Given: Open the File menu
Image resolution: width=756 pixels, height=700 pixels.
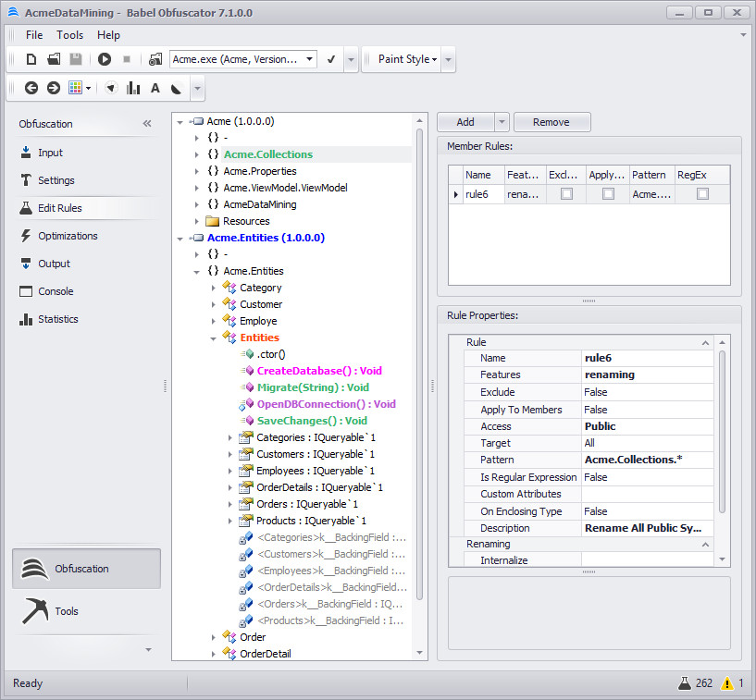Looking at the screenshot, I should [34, 35].
